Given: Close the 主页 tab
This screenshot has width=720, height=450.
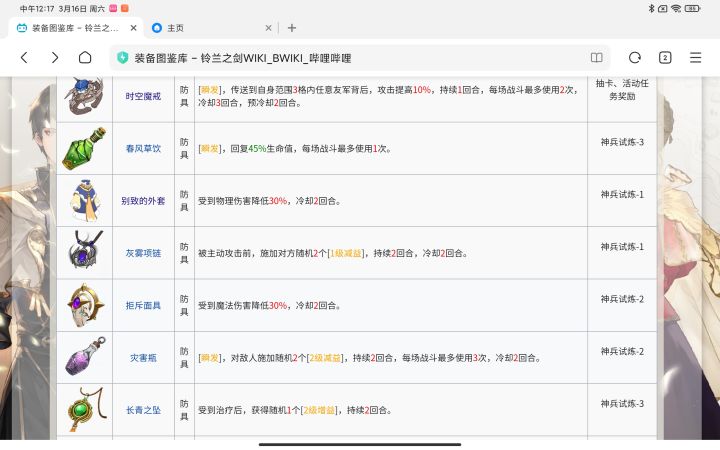Looking at the screenshot, I should click(x=268, y=28).
